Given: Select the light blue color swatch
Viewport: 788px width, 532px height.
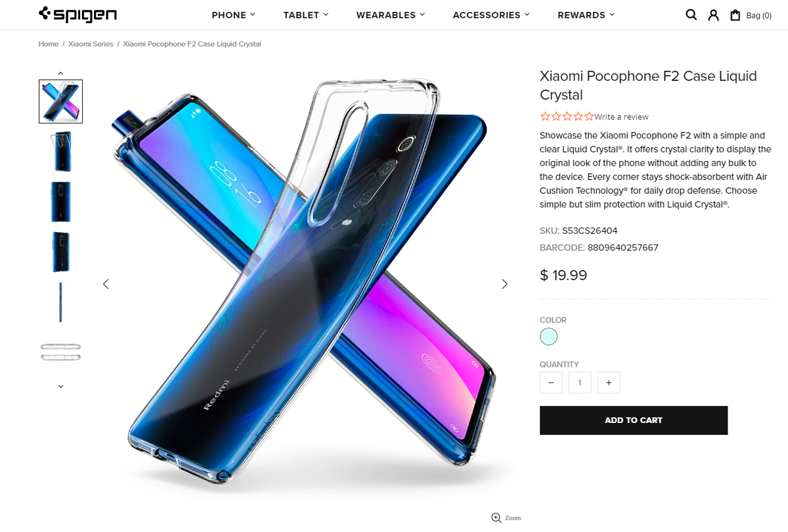Looking at the screenshot, I should [548, 337].
